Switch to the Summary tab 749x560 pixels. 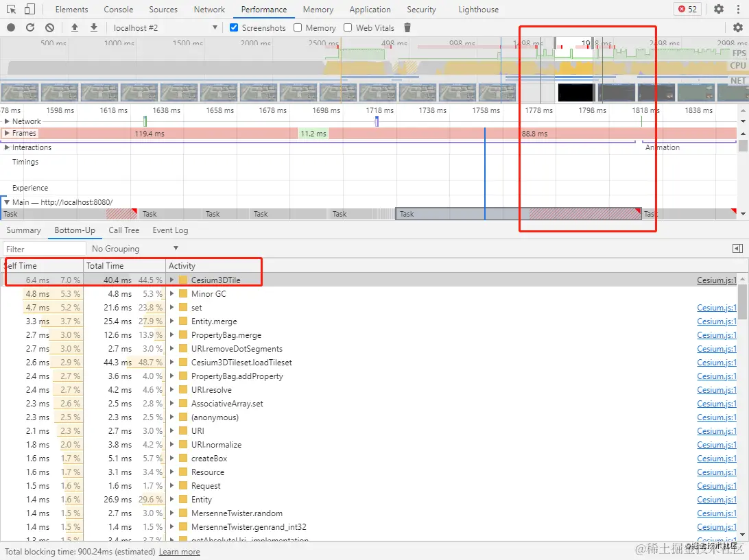(23, 230)
